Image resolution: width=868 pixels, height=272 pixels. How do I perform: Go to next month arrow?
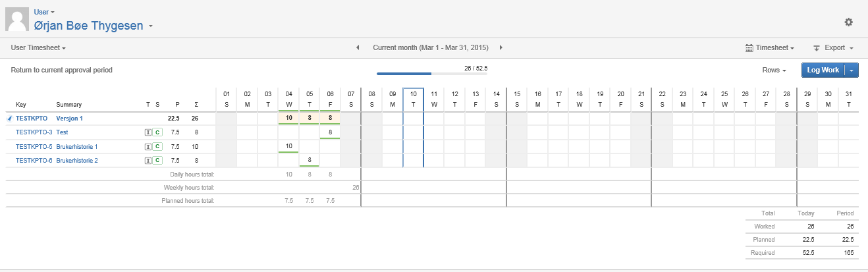[x=501, y=47]
